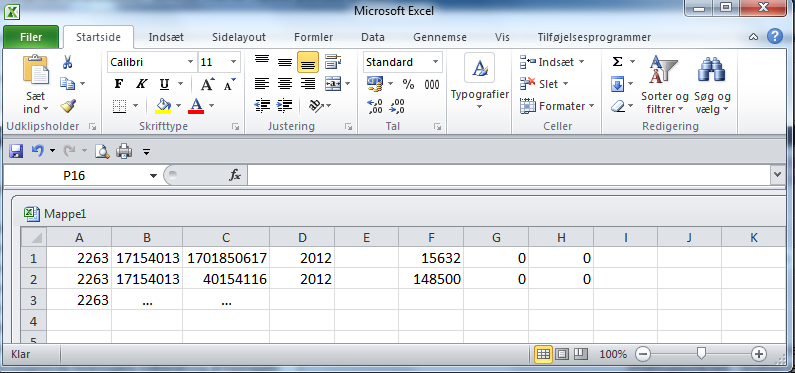Align text to middle of cell
This screenshot has width=795, height=373.
(x=285, y=62)
